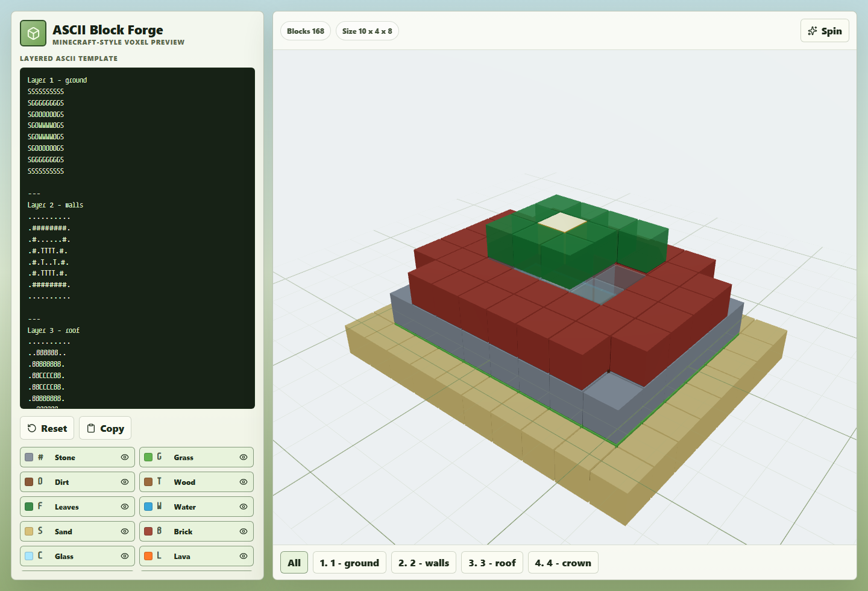Image resolution: width=868 pixels, height=591 pixels.
Task: Toggle Glass block visibility eye
Action: point(125,556)
